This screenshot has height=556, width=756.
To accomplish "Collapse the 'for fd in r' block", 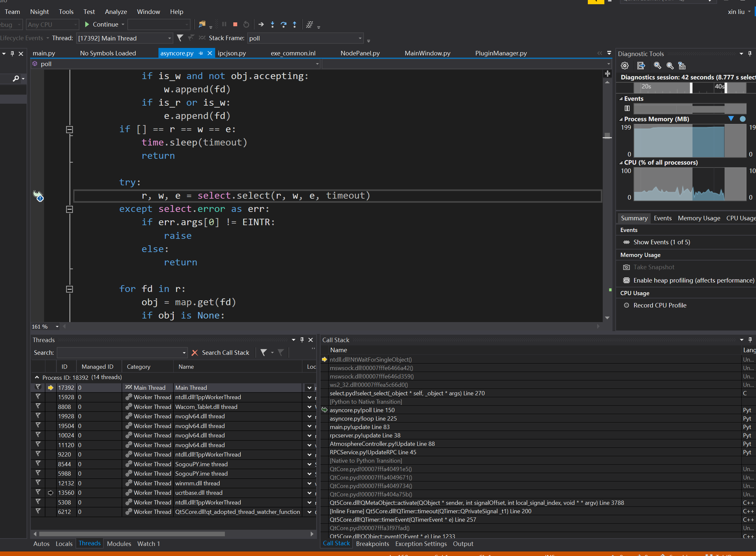I will pyautogui.click(x=69, y=289).
